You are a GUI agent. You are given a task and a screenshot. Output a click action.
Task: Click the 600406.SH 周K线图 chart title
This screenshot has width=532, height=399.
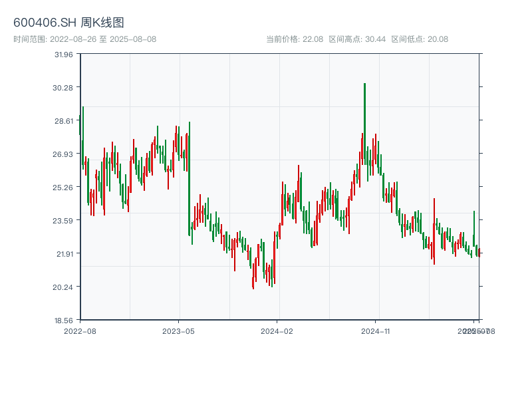68,23
